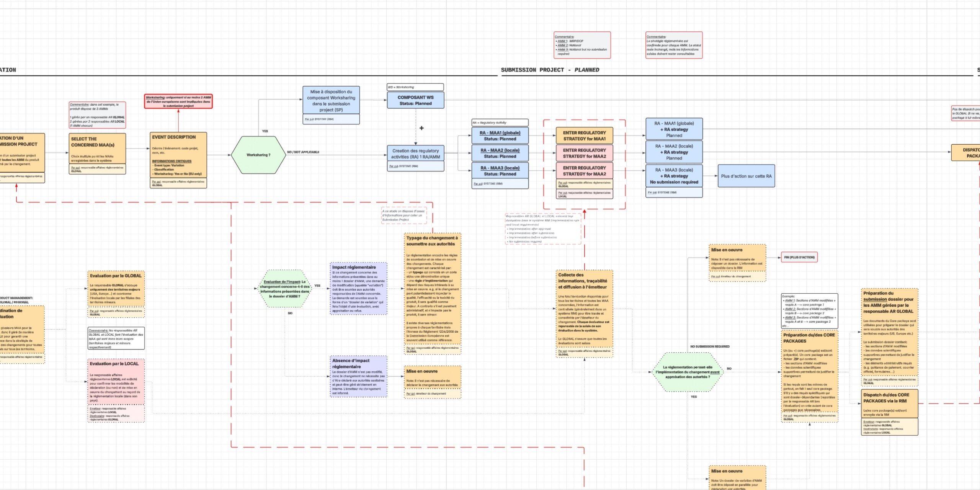Click the "Worksharing ?" decision hexagon
980x490 pixels.
258,155
